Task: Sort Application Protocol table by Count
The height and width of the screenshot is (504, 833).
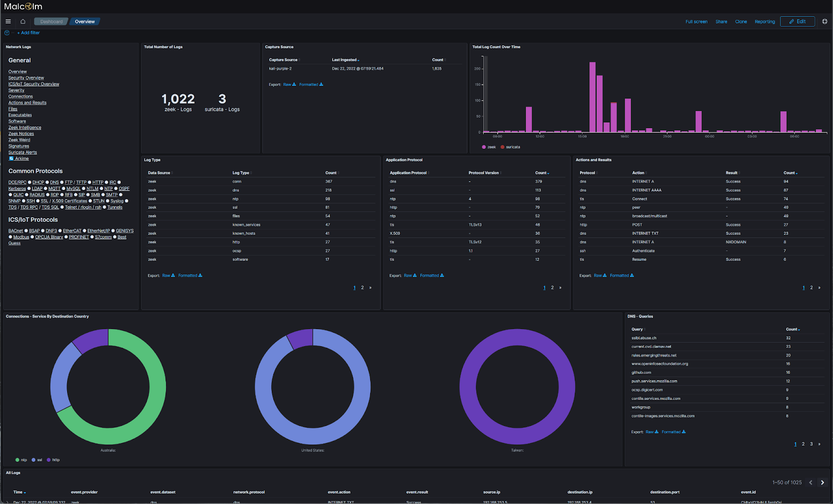Action: 541,172
